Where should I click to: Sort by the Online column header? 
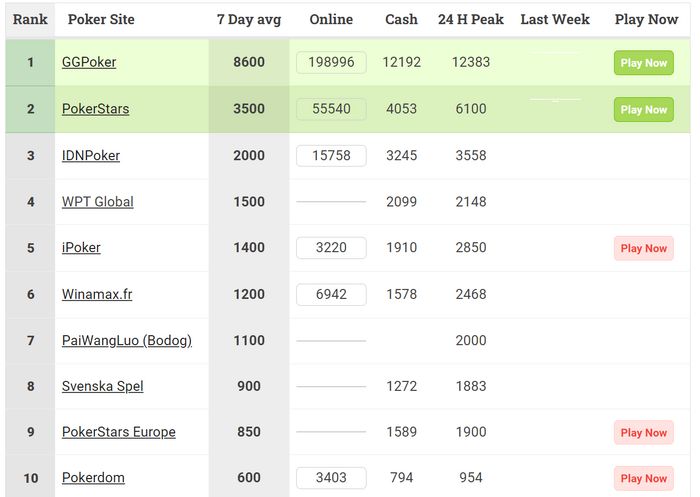(331, 20)
